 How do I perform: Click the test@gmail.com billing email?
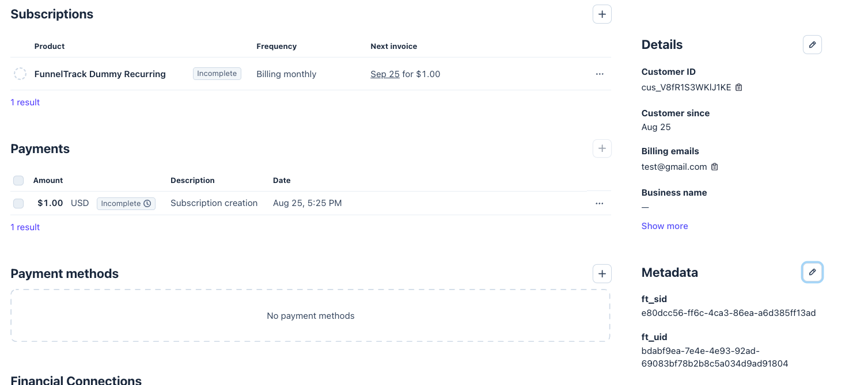coord(674,167)
